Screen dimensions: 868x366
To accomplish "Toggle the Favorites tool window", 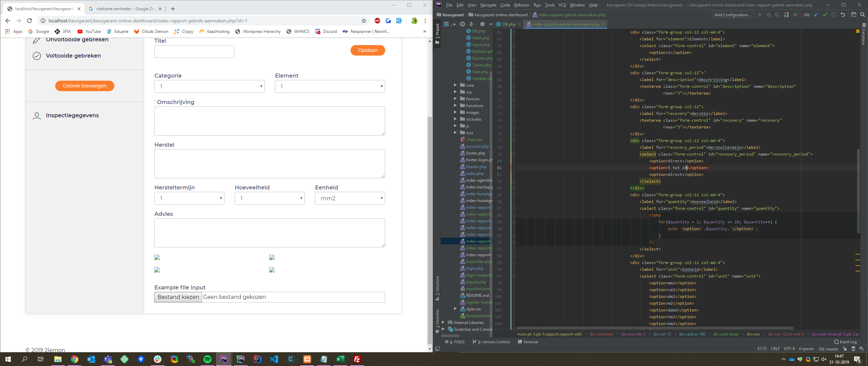I will (437, 320).
